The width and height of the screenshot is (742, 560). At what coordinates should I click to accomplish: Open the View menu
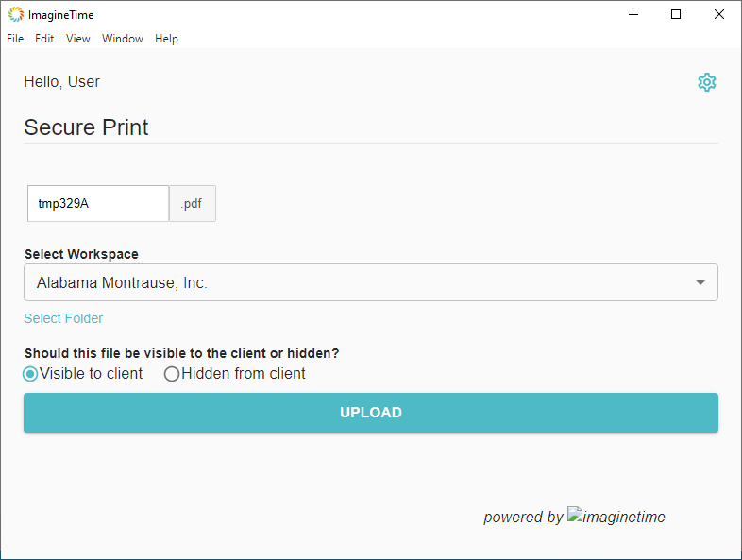(78, 39)
